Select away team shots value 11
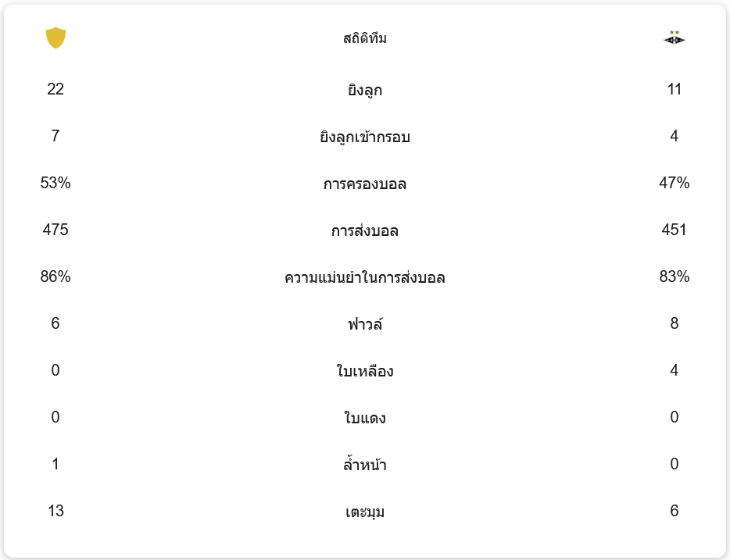Viewport: 730px width, 560px height. 675,89
